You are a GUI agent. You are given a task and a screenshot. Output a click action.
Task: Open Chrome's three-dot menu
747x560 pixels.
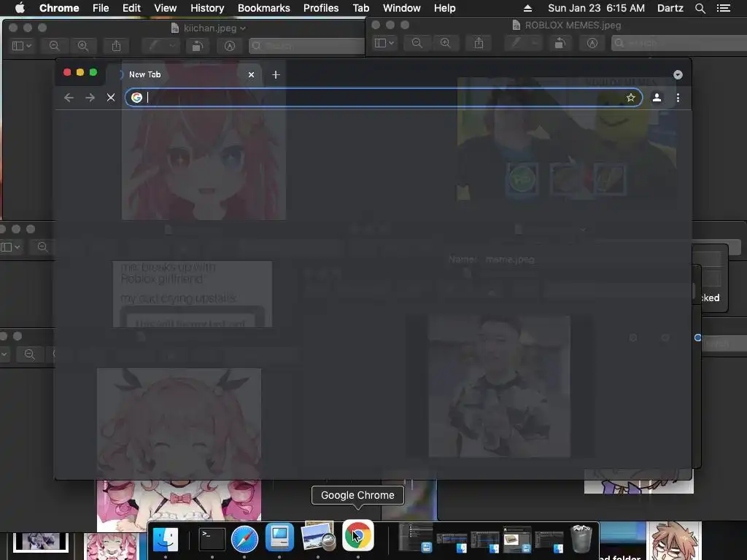pyautogui.click(x=678, y=98)
